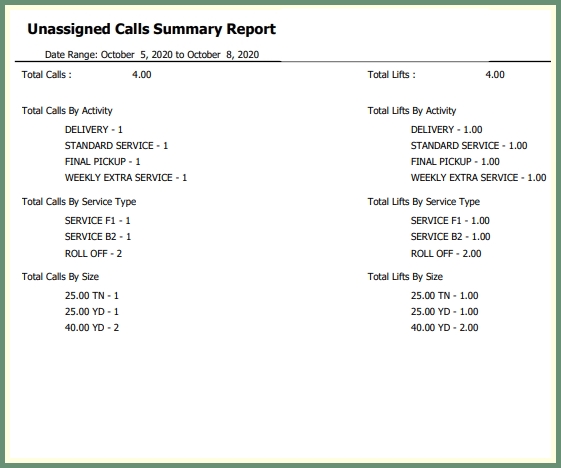Select STANDARD SERVICE - 1 calls line
The width and height of the screenshot is (561, 468).
116,146
